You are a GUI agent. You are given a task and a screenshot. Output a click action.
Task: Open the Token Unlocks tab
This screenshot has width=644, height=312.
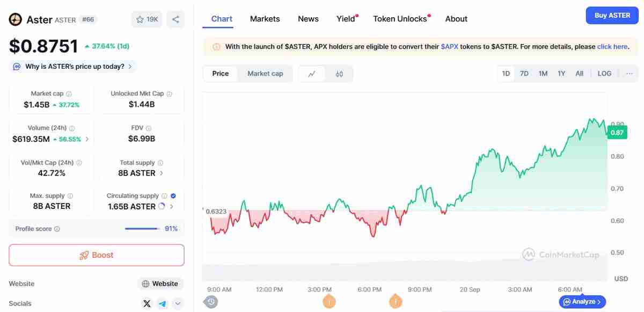click(399, 19)
